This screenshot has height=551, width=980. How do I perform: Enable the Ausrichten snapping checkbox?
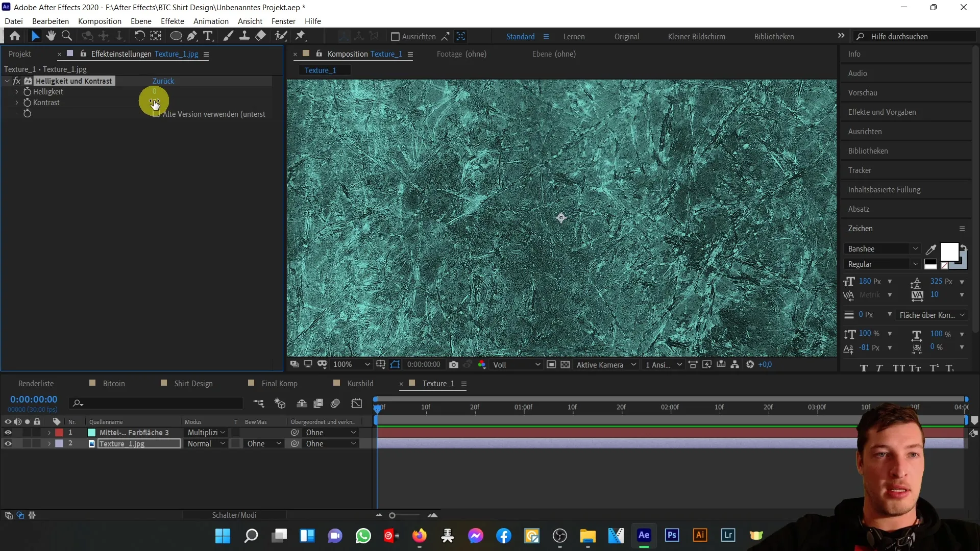pos(395,37)
